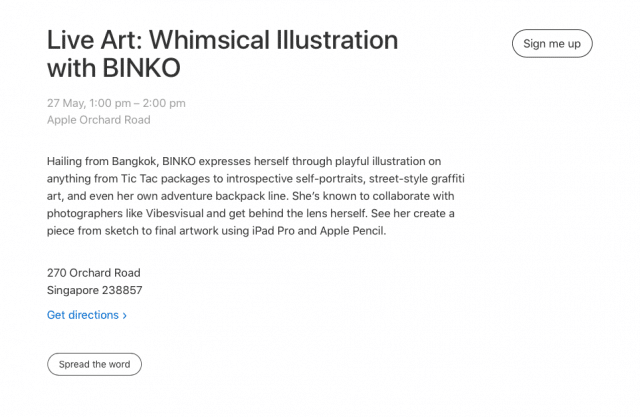640x417 pixels.
Task: Open the Get directions link
Action: pos(87,315)
